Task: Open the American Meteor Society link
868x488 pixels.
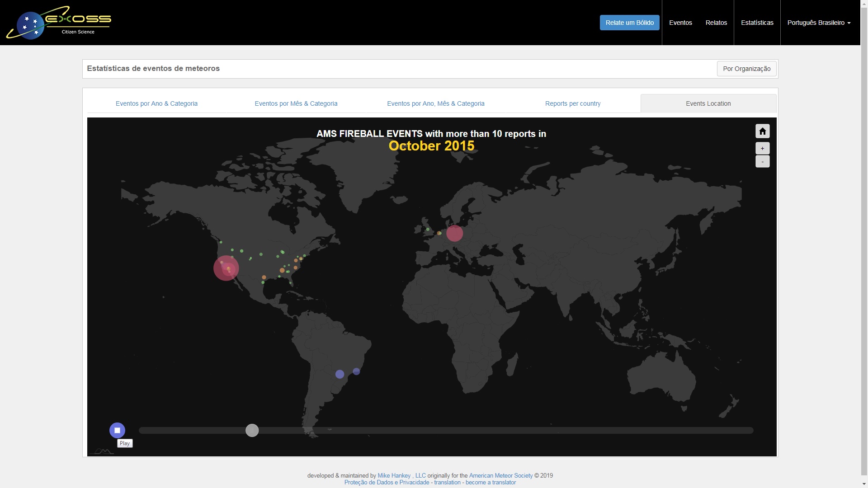Action: [500, 475]
